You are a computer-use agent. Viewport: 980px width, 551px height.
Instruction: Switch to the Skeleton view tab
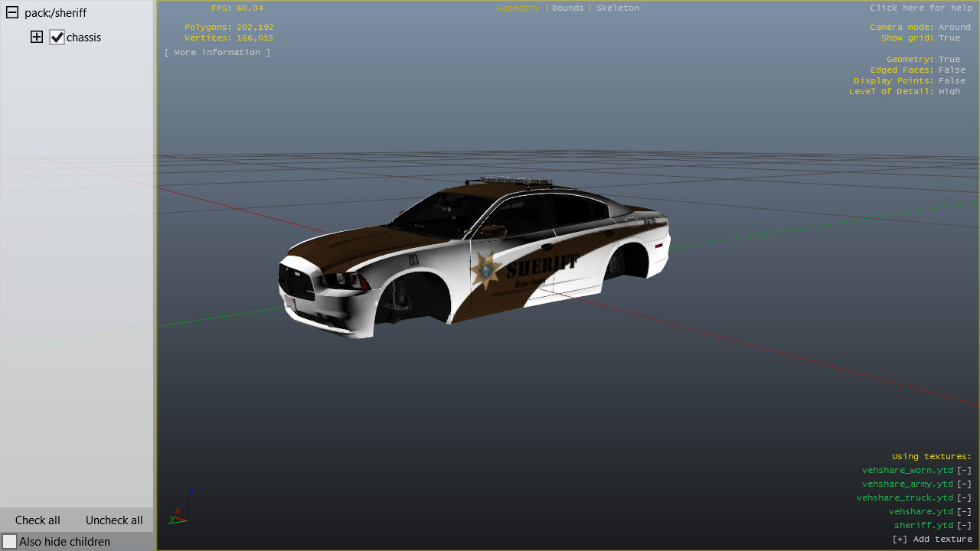(617, 8)
